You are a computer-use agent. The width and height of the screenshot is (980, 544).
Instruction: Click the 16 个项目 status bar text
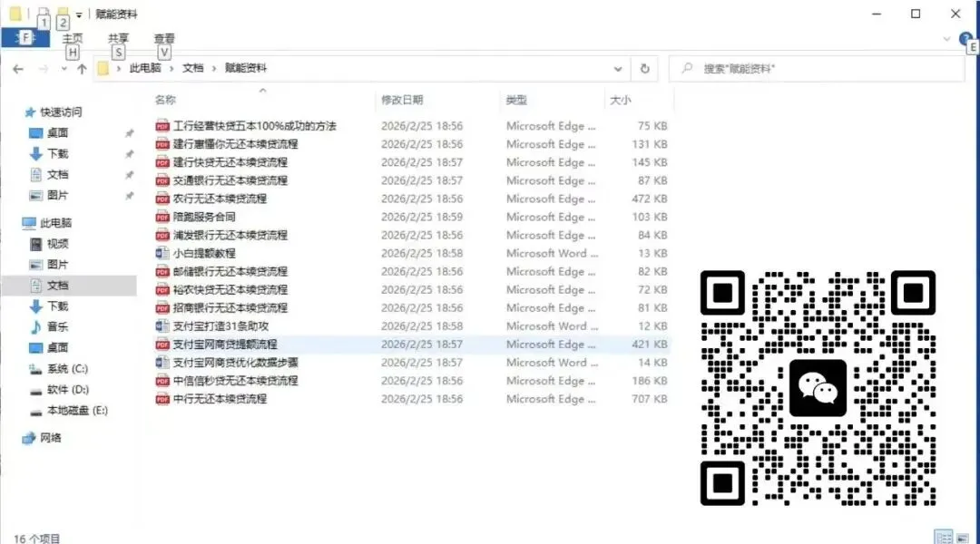37,539
